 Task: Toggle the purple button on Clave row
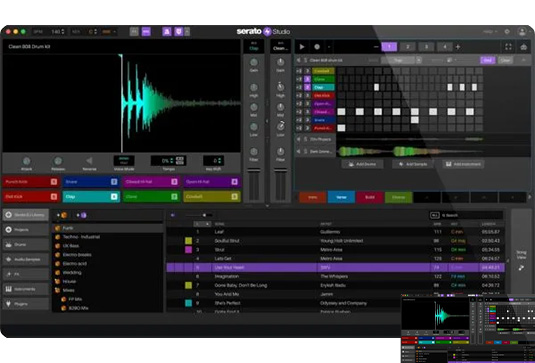pyautogui.click(x=307, y=79)
